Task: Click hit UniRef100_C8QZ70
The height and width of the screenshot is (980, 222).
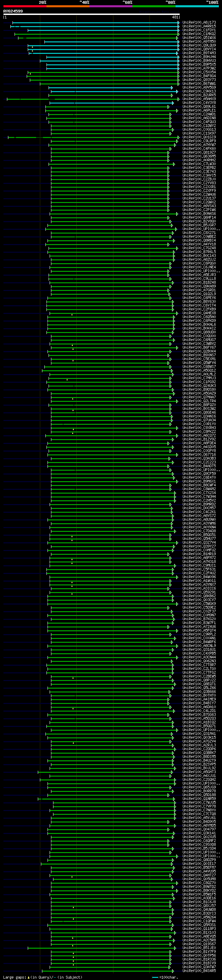Action: [x=199, y=883]
